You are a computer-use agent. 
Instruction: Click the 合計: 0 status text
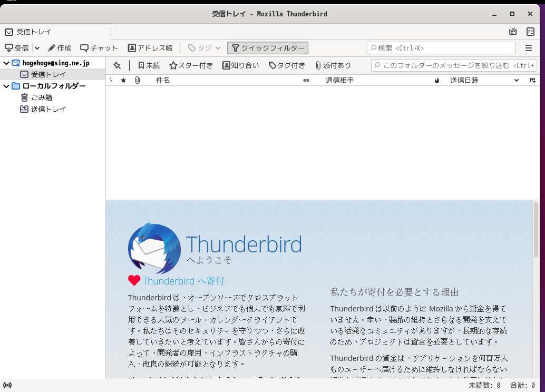tap(522, 385)
